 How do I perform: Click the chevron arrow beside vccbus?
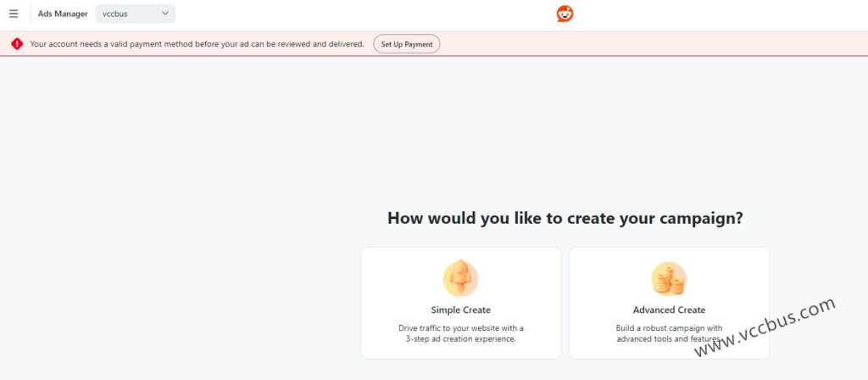coord(165,14)
